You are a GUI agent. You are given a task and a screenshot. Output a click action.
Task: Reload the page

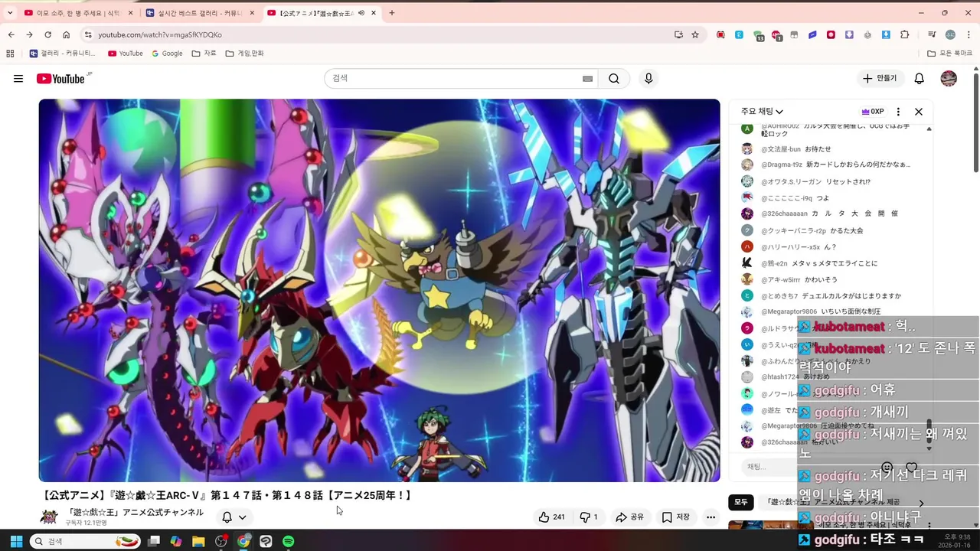(x=47, y=34)
